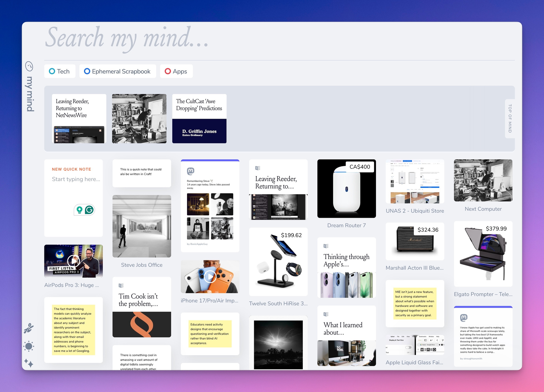Open the Twelve South HiRise charger image
Viewport: 544px width, 392px height.
point(278,262)
